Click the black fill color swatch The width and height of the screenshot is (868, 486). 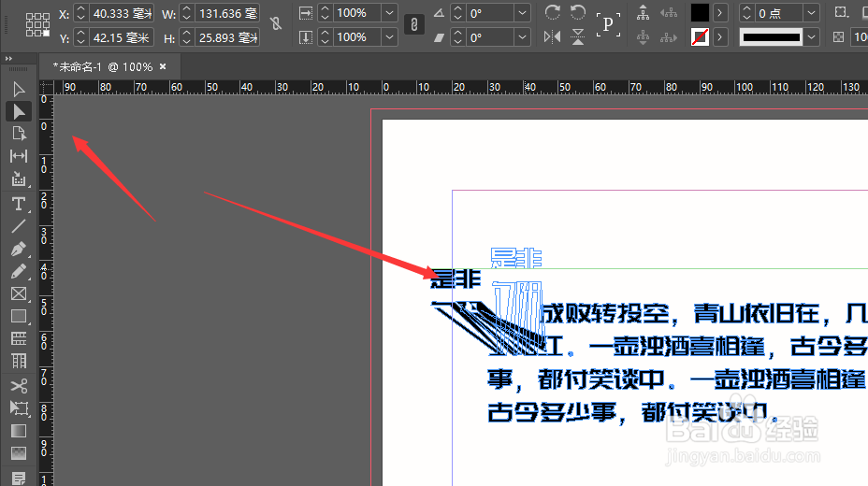coord(700,13)
